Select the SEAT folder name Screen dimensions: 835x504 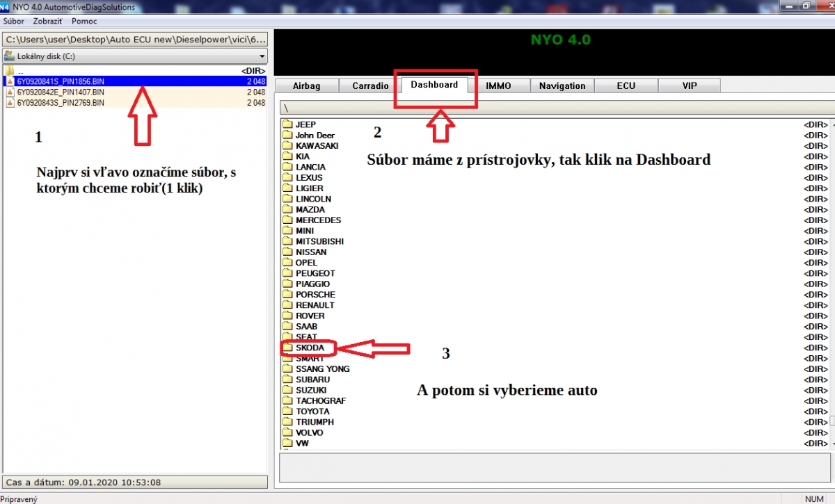pos(306,336)
